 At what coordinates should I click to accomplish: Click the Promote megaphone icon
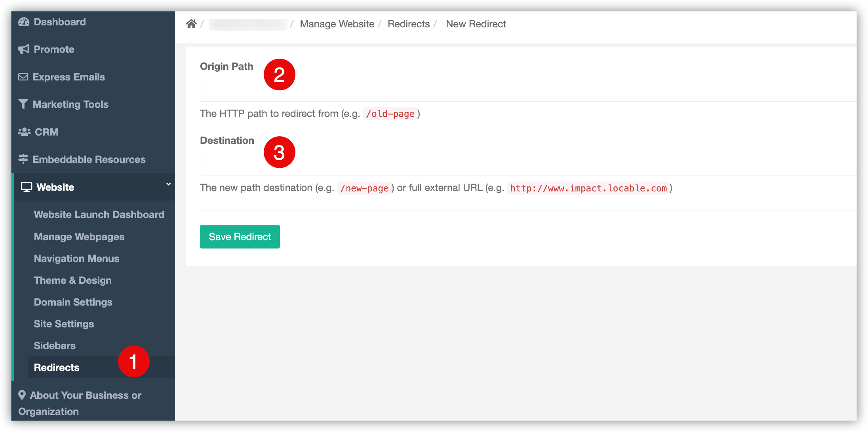(24, 49)
